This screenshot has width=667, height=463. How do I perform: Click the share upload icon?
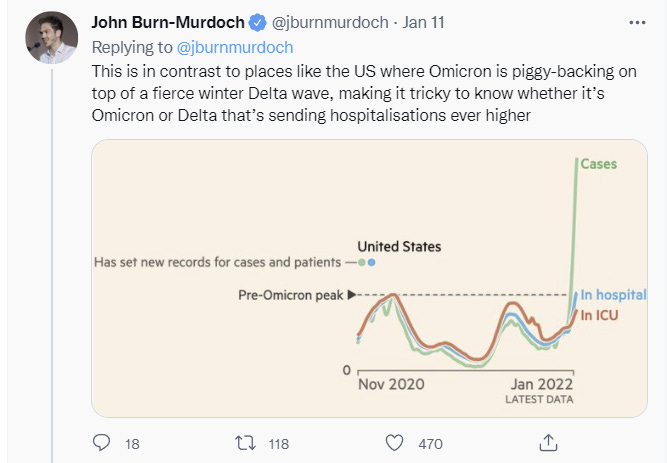548,442
